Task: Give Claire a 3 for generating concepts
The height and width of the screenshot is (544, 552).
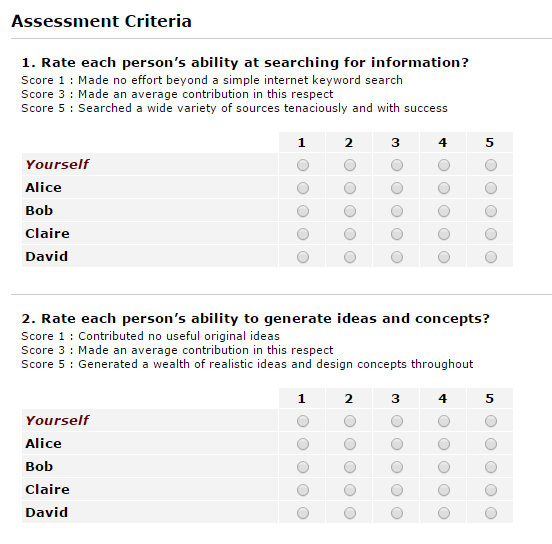Action: click(x=397, y=490)
